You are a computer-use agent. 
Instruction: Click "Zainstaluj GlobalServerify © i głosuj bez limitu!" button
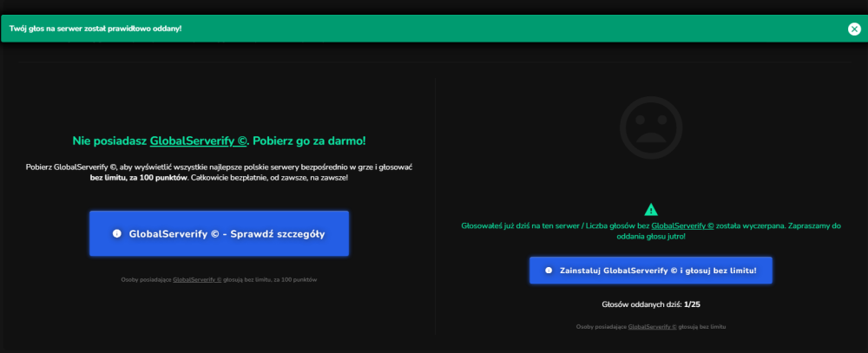650,271
